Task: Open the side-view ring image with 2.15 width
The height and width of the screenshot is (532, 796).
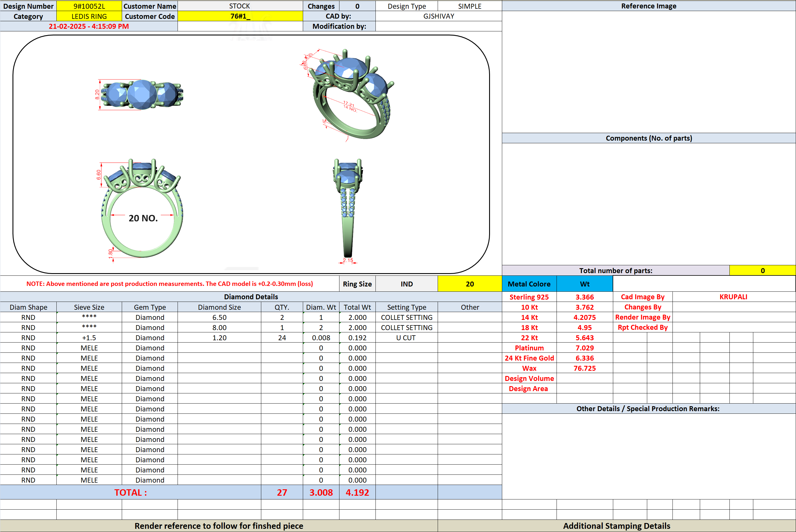Action: 348,211
